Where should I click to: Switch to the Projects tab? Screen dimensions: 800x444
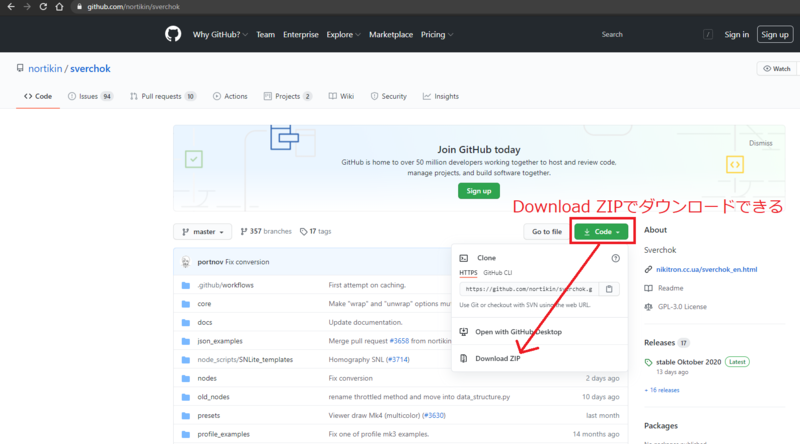pyautogui.click(x=288, y=96)
